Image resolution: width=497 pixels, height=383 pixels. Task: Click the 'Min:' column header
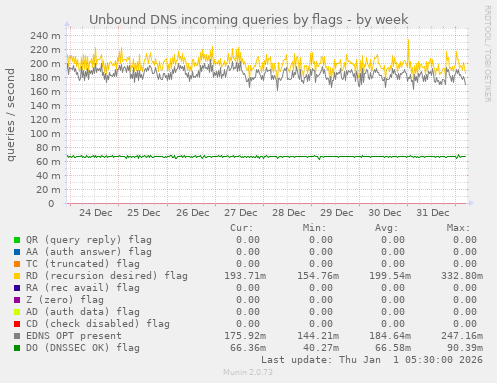pos(314,228)
